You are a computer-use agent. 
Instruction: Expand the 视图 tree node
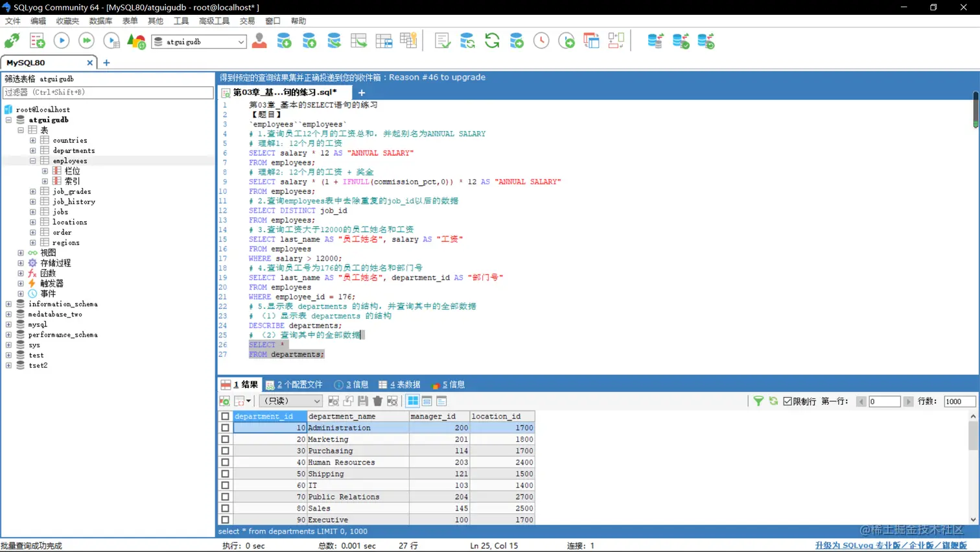tap(21, 253)
